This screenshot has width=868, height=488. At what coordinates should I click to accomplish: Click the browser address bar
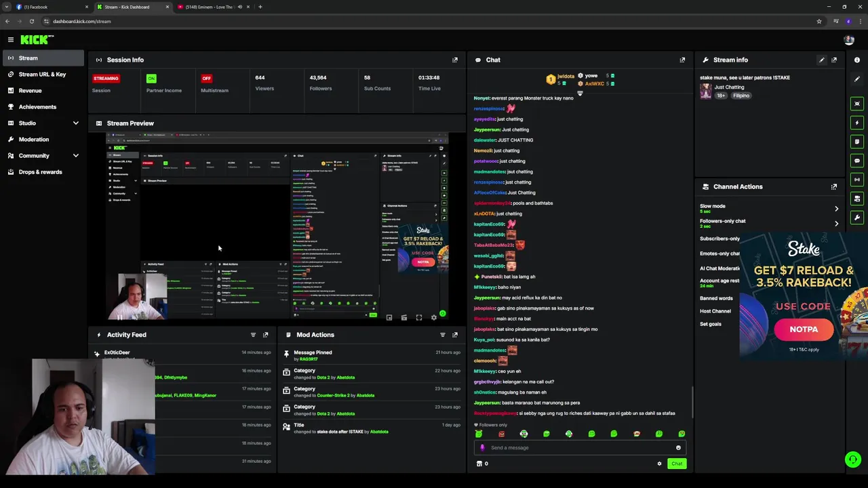427,21
